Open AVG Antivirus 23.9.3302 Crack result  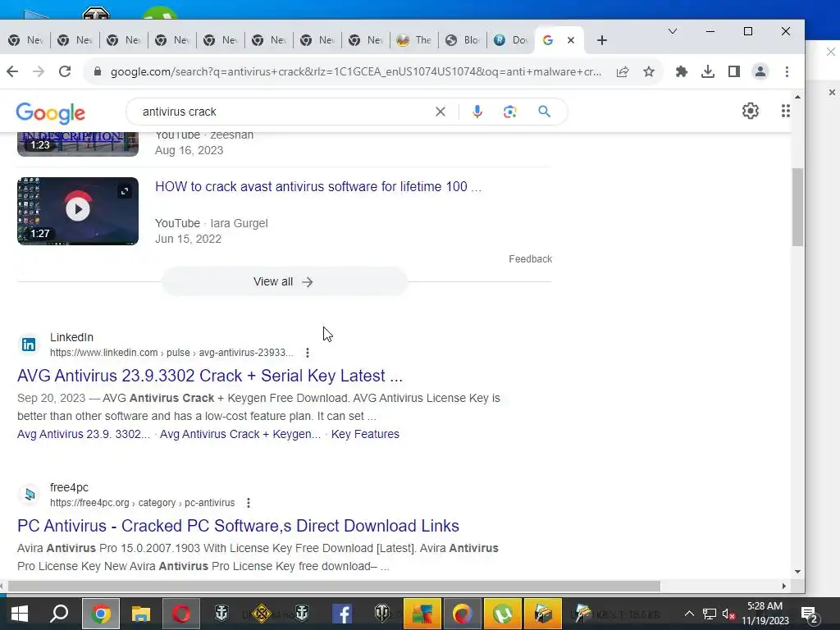210,376
